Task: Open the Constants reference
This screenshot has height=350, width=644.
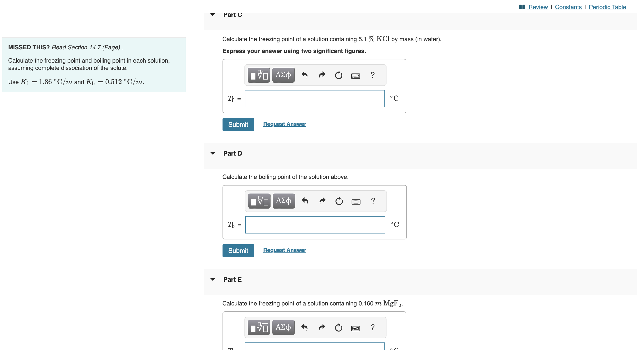Action: click(x=568, y=7)
